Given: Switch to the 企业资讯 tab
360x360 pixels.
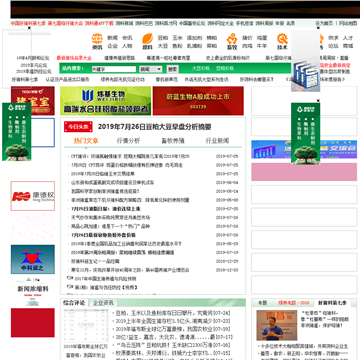Looking at the screenshot, I should point(103,303).
